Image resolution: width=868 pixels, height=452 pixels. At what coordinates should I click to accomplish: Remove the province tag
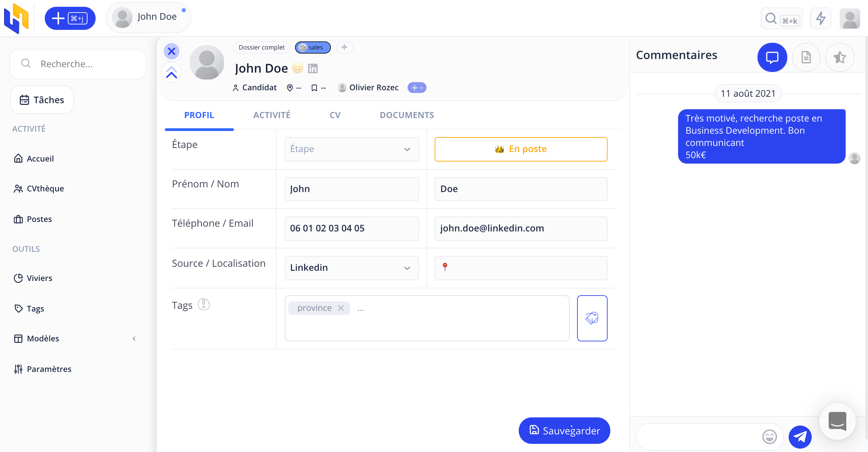coord(341,308)
